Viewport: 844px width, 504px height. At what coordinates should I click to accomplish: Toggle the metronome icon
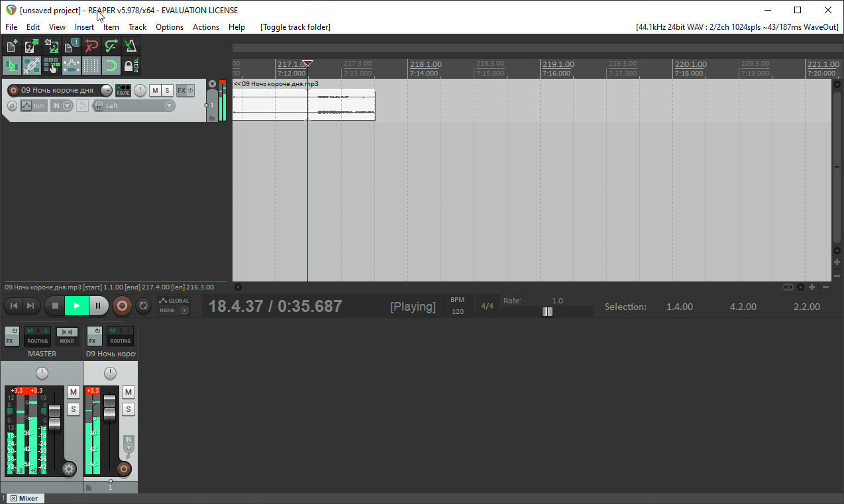(131, 46)
